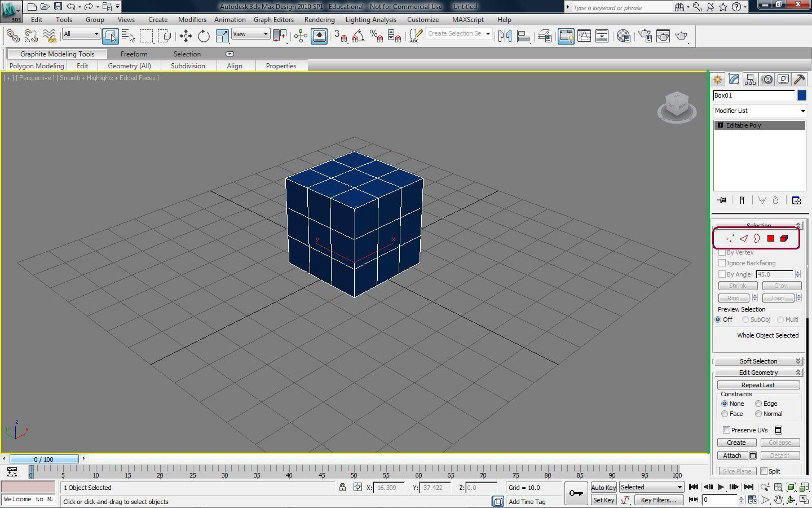Open the View reference coordinate dropdown
812x508 pixels.
coord(250,34)
